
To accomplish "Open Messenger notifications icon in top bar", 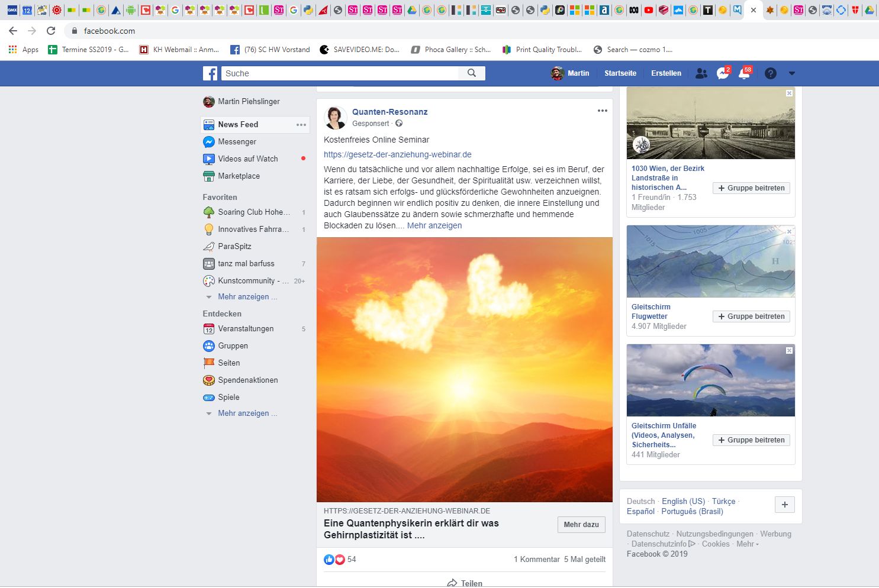I will (723, 73).
